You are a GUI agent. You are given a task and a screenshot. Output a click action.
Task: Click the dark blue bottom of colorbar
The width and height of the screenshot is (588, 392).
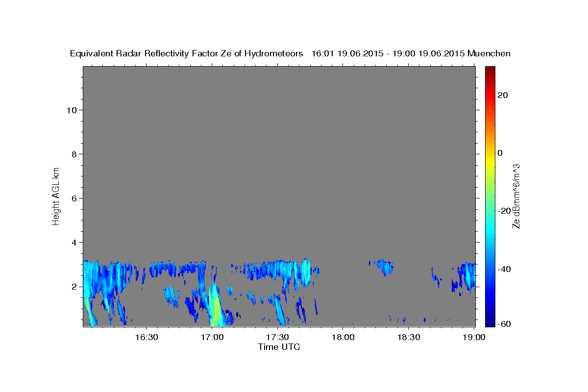click(490, 322)
